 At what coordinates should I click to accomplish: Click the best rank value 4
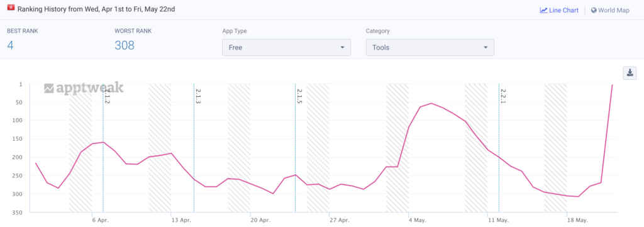tap(10, 45)
